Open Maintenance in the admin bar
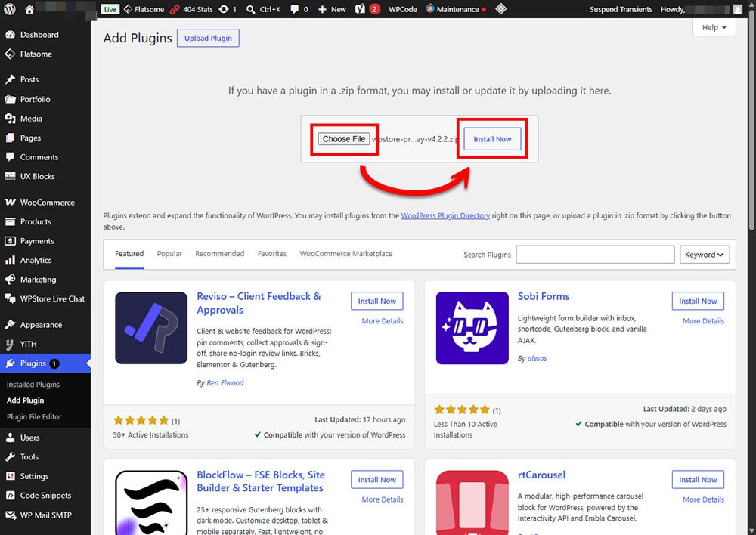 point(456,9)
